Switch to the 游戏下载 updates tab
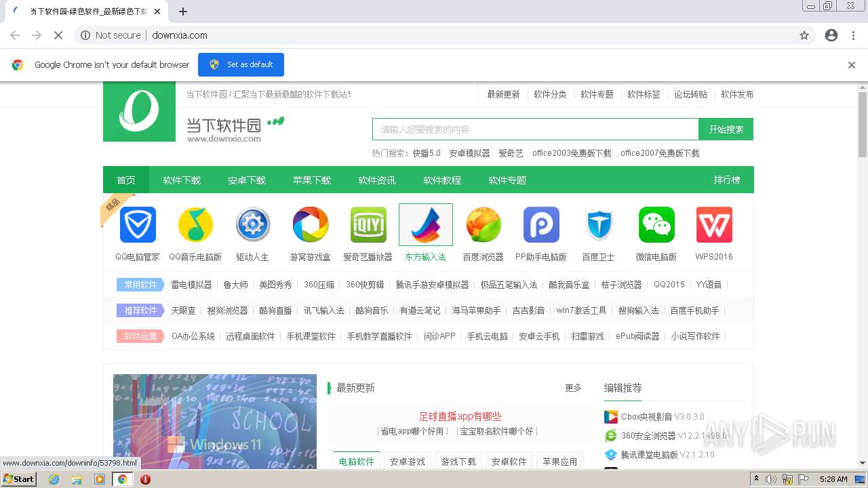 pyautogui.click(x=458, y=462)
